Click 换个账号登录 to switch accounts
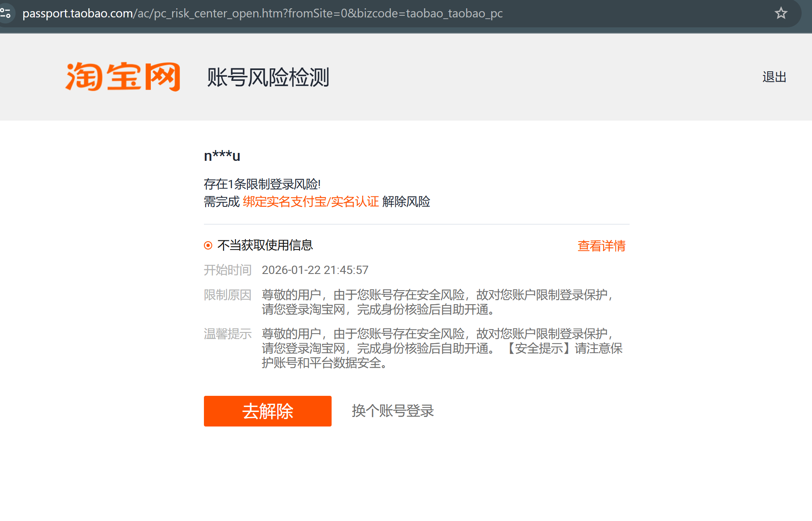This screenshot has width=812, height=521. [393, 411]
